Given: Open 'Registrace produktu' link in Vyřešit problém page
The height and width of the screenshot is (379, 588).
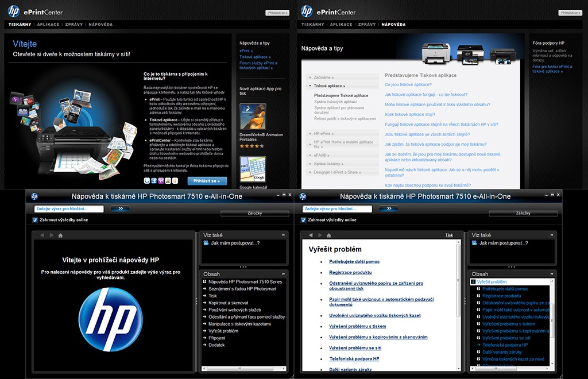Looking at the screenshot, I should pyautogui.click(x=350, y=273).
